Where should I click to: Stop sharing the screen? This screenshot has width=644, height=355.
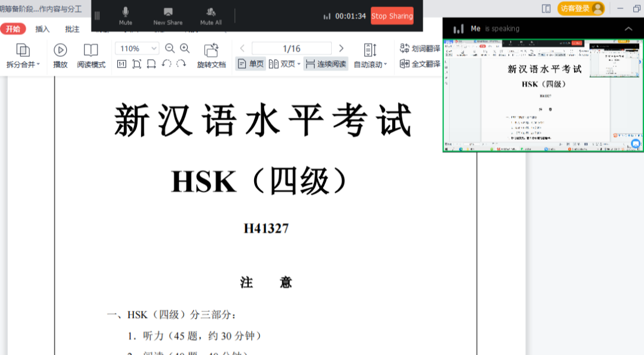coord(392,16)
